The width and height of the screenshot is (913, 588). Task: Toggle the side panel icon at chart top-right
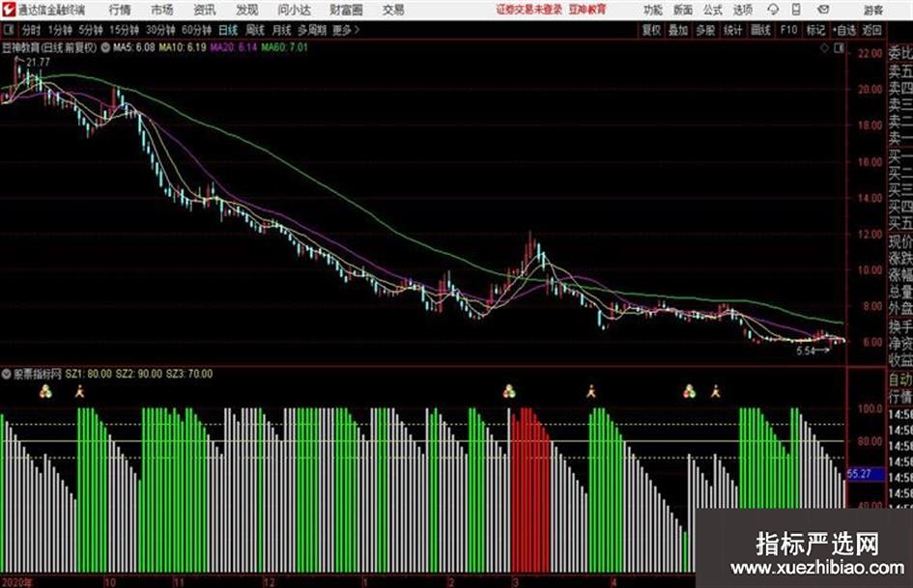pyautogui.click(x=839, y=48)
